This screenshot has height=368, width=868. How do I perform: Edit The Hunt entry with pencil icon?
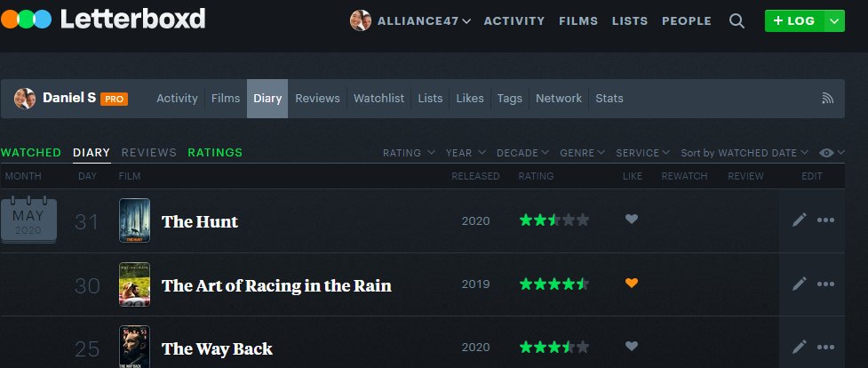click(799, 220)
